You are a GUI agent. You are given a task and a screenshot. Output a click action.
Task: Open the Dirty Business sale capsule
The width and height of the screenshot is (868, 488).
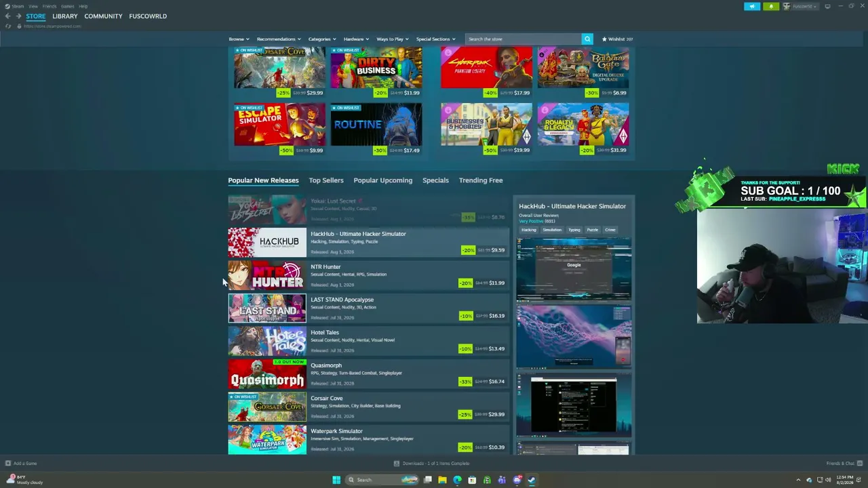[376, 73]
